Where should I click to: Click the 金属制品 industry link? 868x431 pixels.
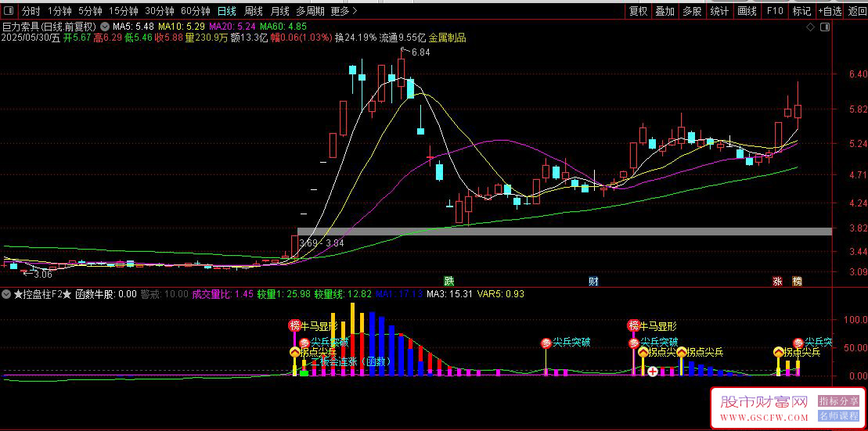(447, 38)
